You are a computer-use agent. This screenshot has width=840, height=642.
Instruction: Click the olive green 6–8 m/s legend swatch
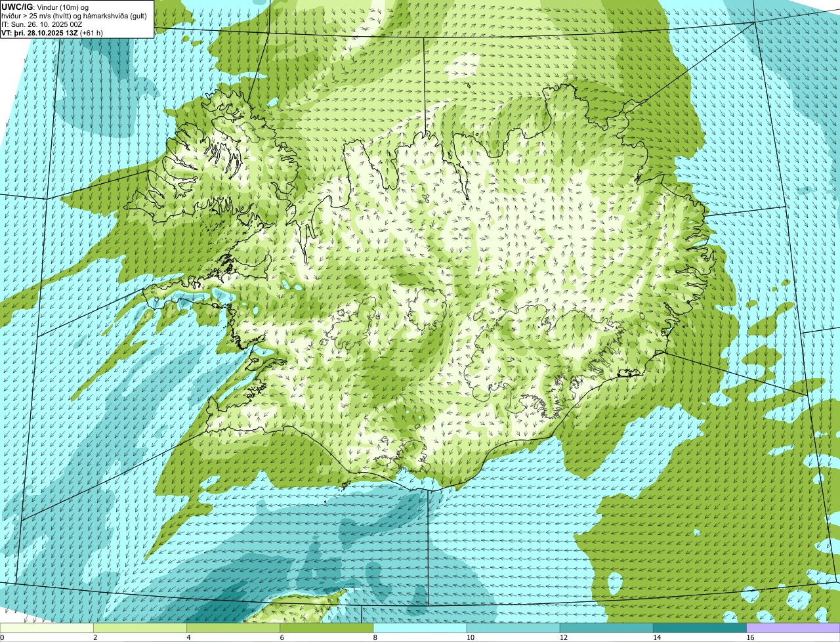(327, 628)
